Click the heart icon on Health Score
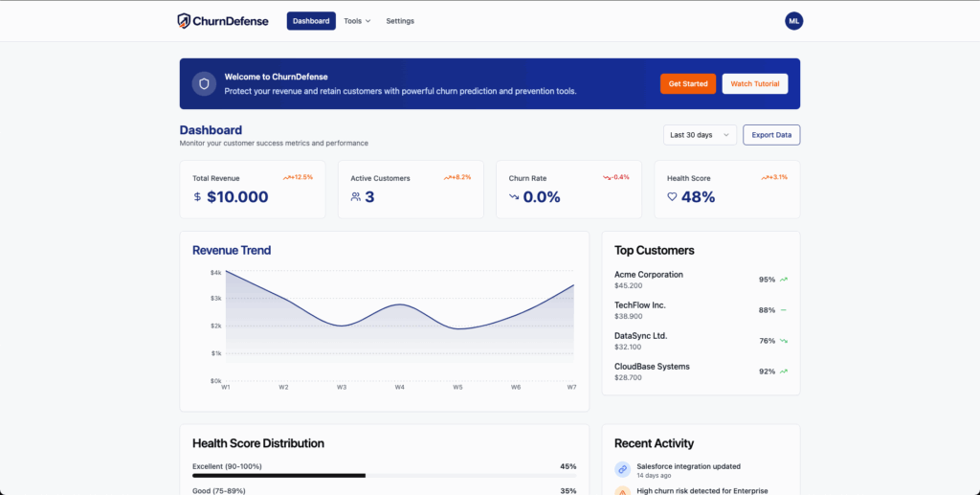This screenshot has height=495, width=980. pos(672,197)
